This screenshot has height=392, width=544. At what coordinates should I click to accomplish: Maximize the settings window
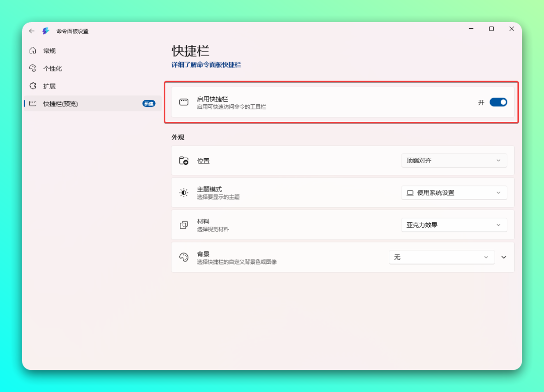[491, 29]
